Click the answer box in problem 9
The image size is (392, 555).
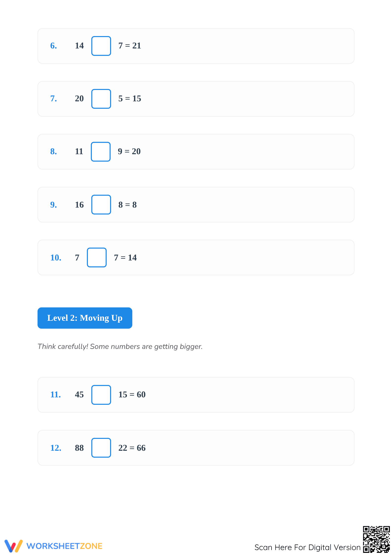(x=101, y=205)
